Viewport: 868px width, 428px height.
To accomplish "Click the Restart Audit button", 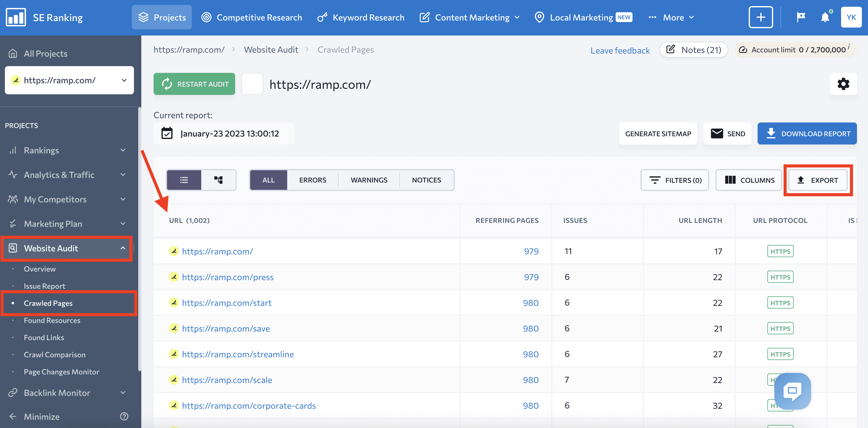I will coord(195,84).
